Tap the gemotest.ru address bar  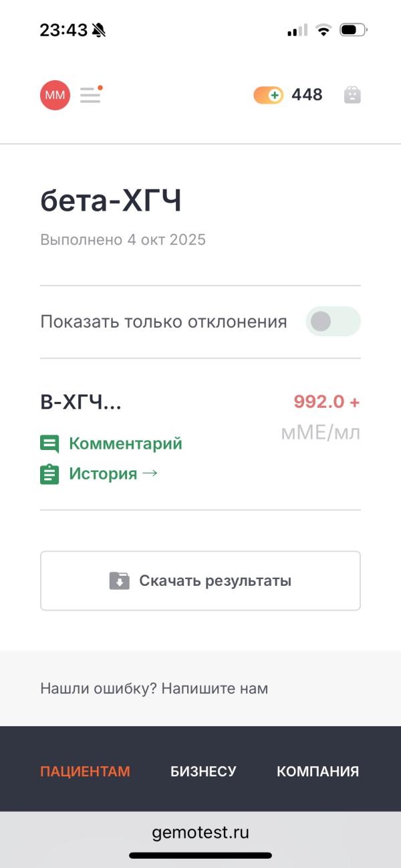[200, 833]
